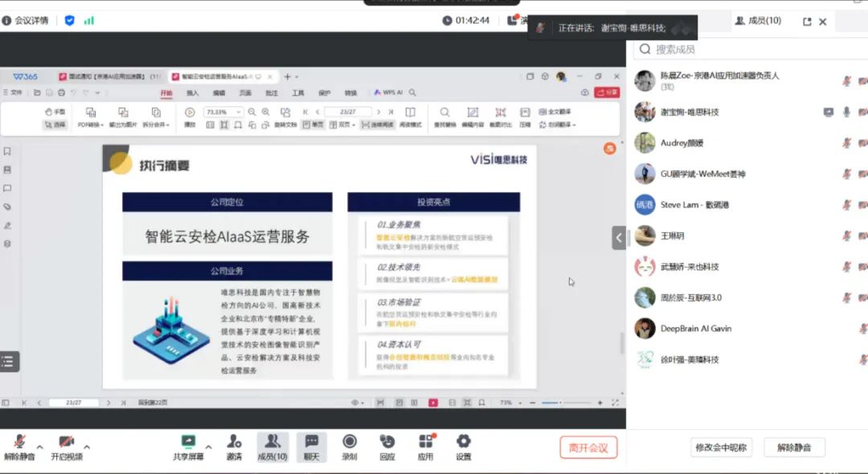Open the 双页 two-page dropdown
This screenshot has width=868, height=474.
(x=342, y=125)
